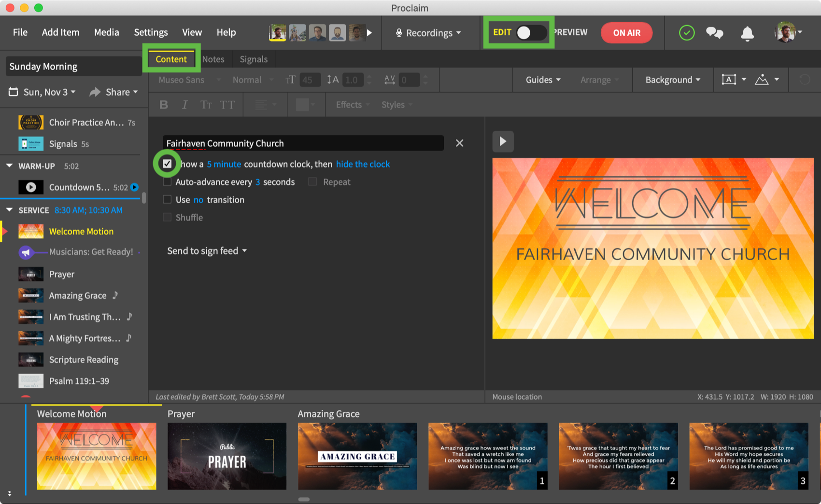This screenshot has height=504, width=821.
Task: Change the 5 minute countdown duration link
Action: click(224, 164)
